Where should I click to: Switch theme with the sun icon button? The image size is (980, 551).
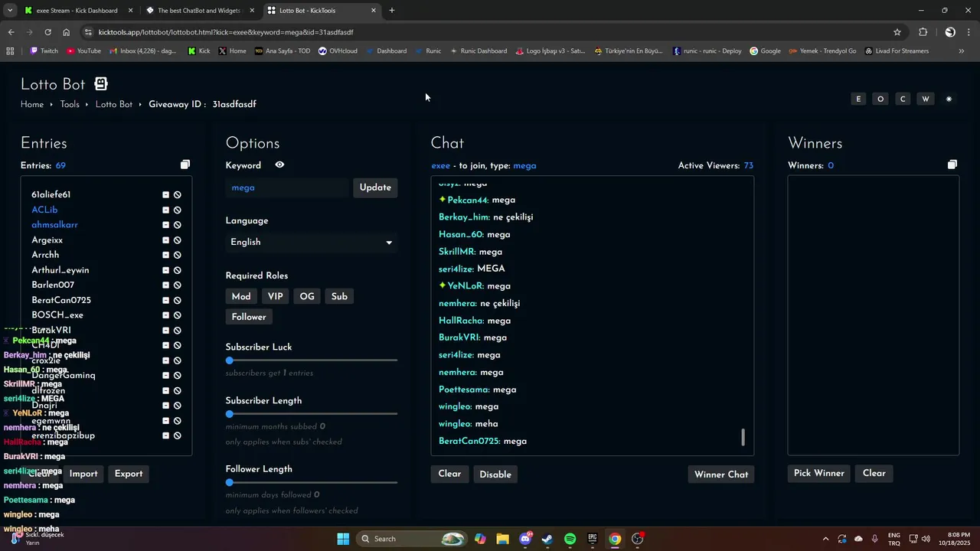[x=949, y=99]
